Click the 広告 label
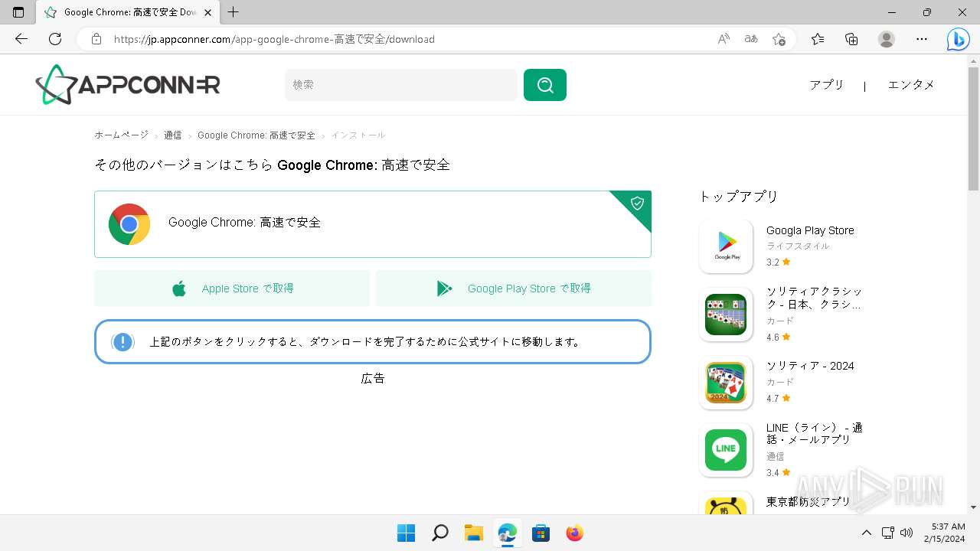 [373, 378]
